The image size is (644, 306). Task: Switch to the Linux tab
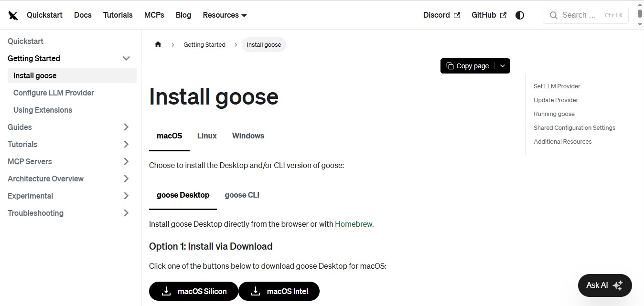point(206,136)
